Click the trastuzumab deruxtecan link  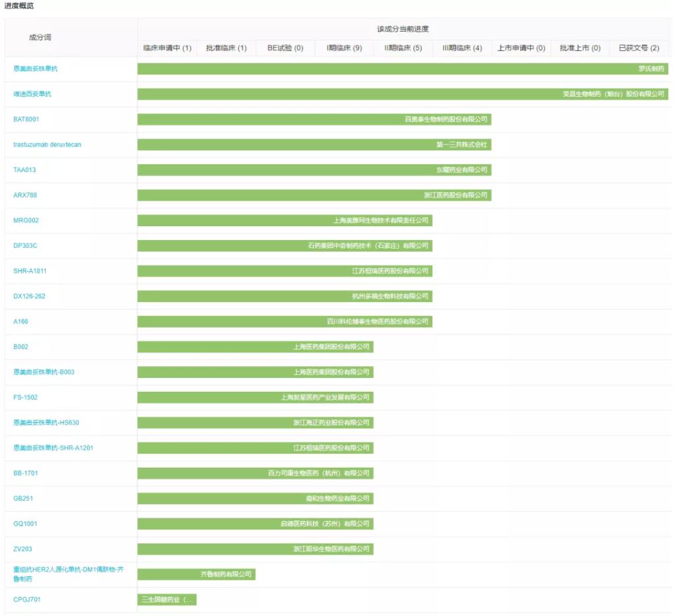tap(47, 144)
